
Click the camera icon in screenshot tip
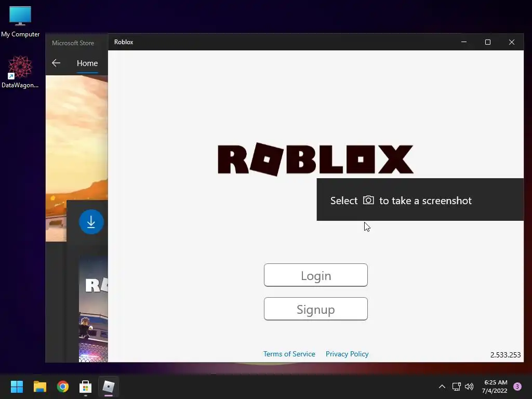tap(368, 200)
